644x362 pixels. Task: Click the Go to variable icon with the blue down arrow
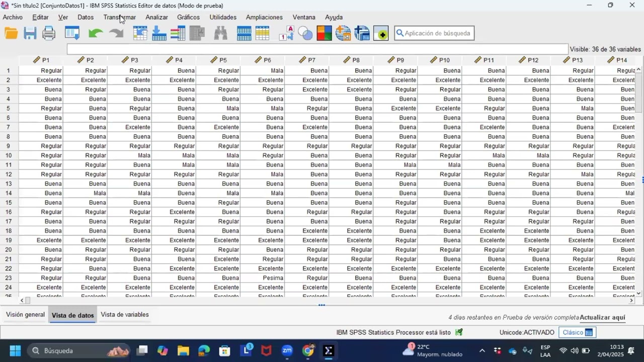(159, 33)
